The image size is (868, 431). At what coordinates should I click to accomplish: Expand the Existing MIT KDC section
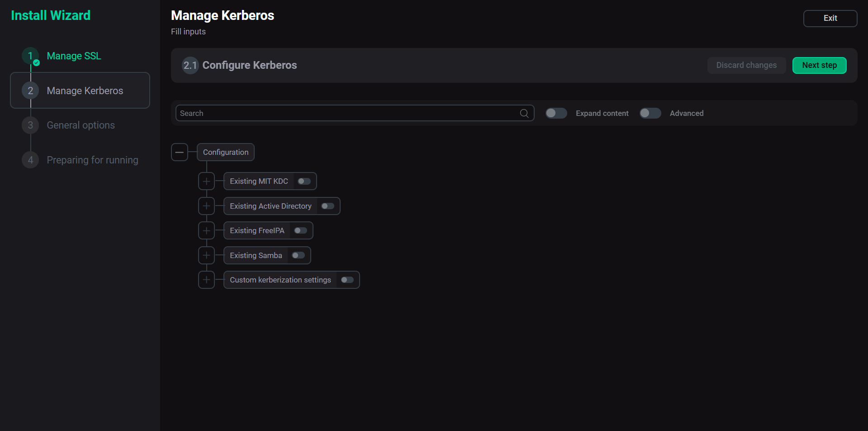(206, 181)
